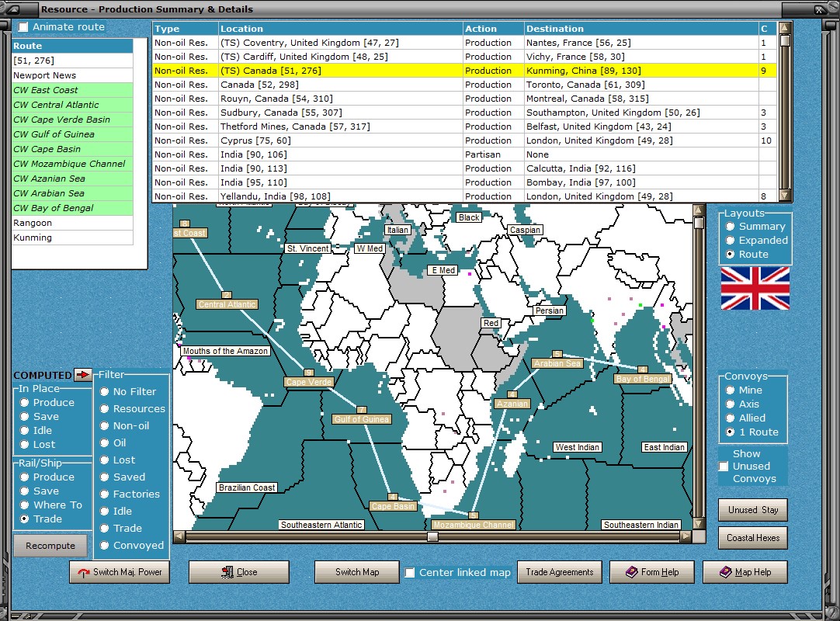
Task: Open Trade Agreements
Action: pyautogui.click(x=559, y=572)
